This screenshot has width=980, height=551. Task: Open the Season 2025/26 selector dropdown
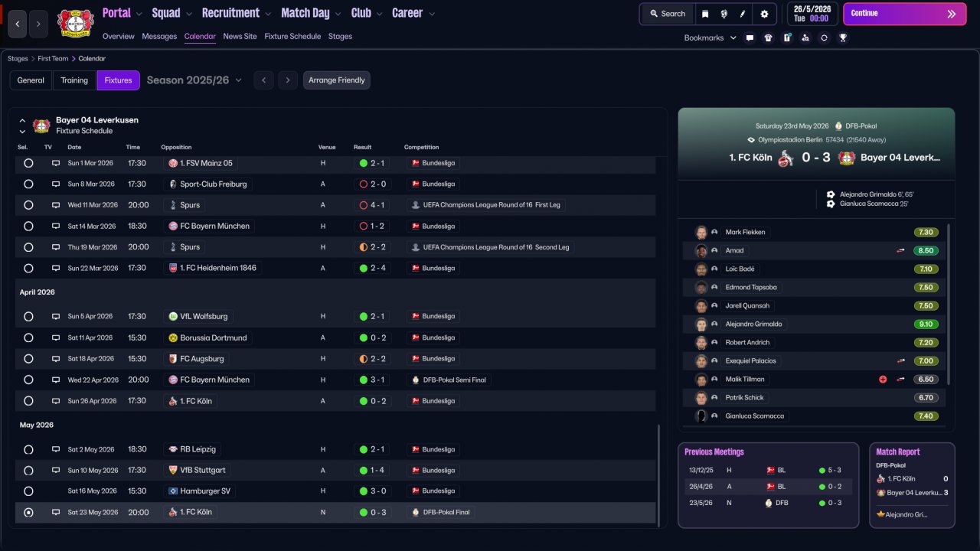194,80
